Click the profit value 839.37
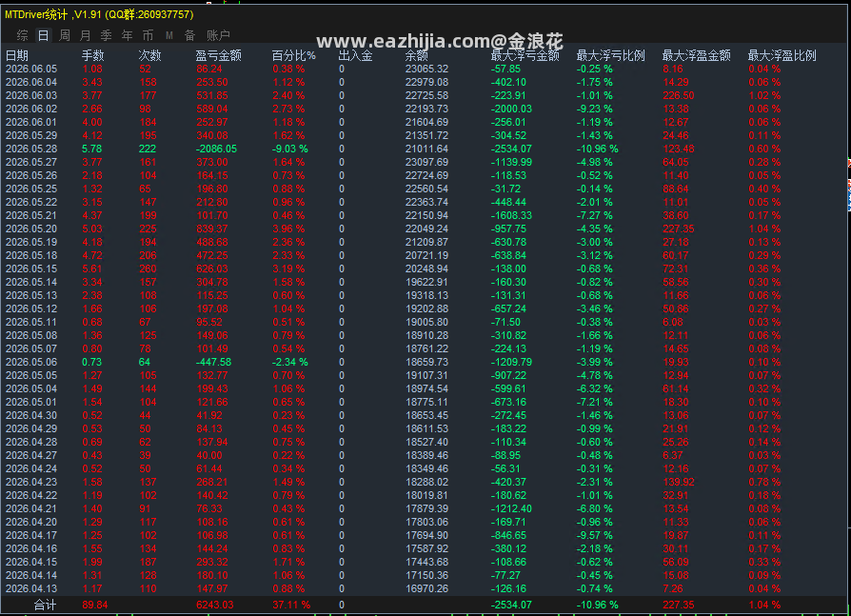851x616 pixels. [x=212, y=229]
